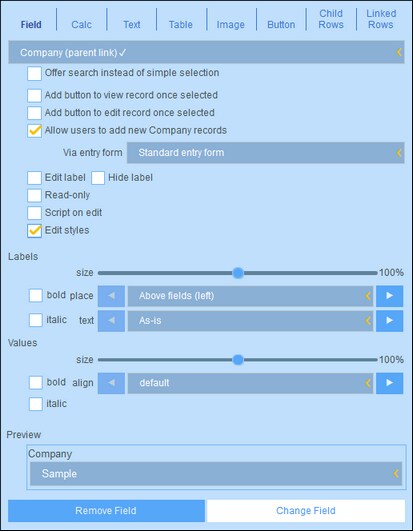Click the Labels size slider handle

[x=238, y=273]
